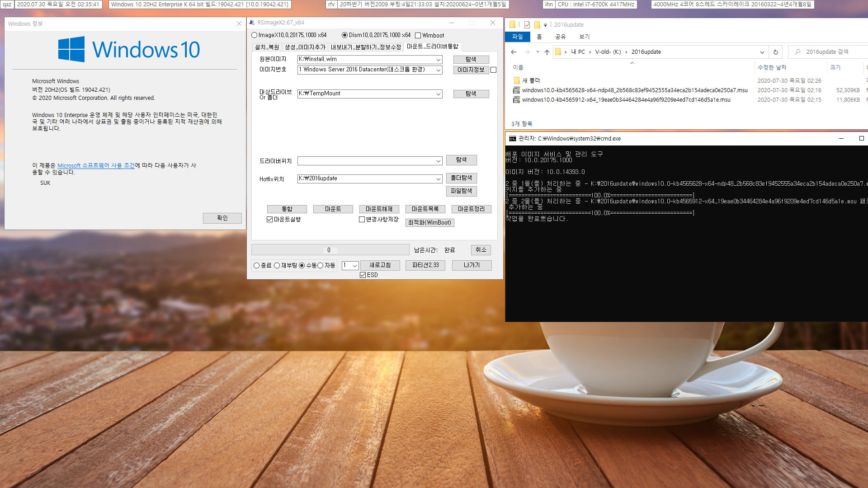The image size is (868, 488).
Task: Click the 통합 button
Action: coord(287,209)
